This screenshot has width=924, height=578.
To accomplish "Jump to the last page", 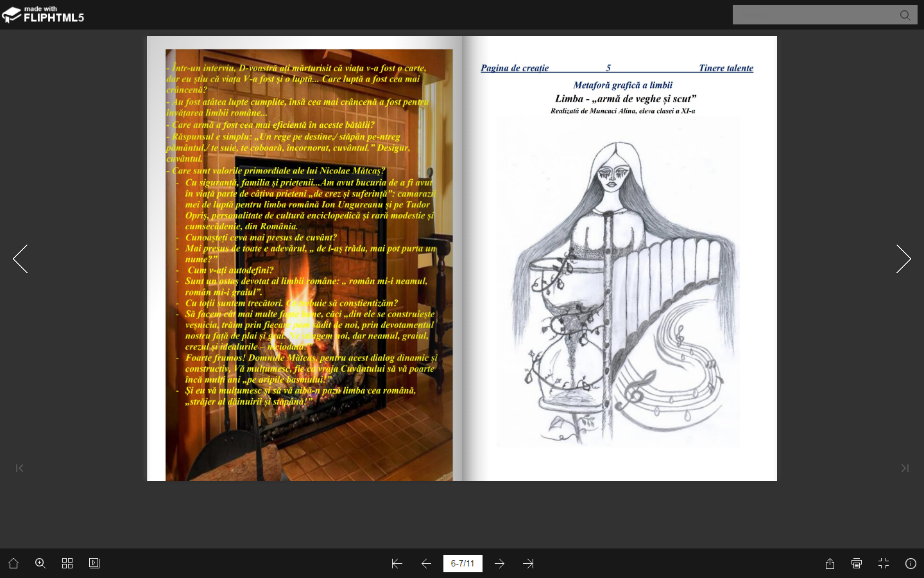I will 528,563.
